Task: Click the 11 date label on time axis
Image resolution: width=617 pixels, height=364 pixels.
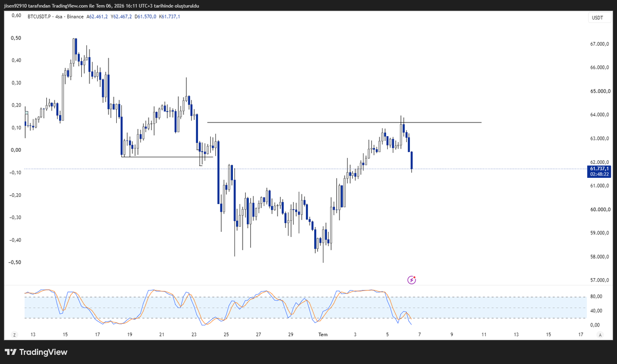Action: 484,335
